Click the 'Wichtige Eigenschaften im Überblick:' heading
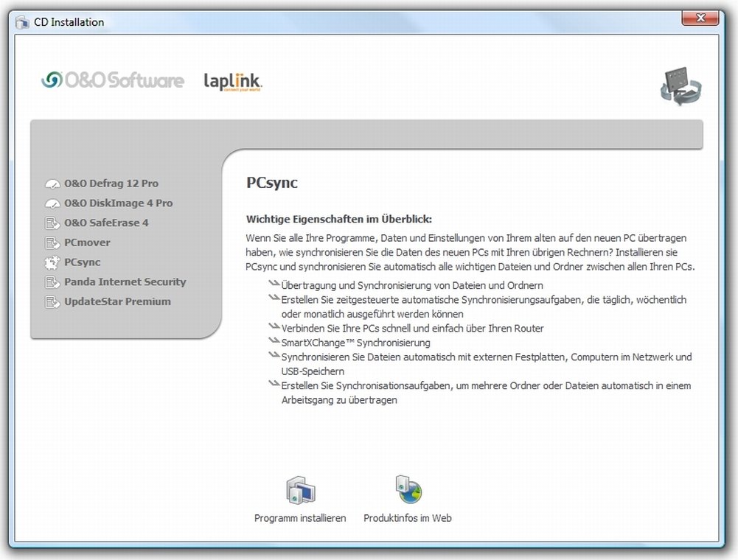This screenshot has height=560, width=738. click(339, 220)
